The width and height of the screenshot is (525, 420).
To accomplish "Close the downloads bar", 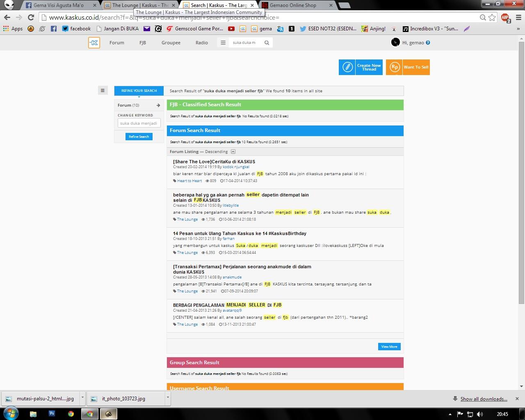I will pos(517,399).
